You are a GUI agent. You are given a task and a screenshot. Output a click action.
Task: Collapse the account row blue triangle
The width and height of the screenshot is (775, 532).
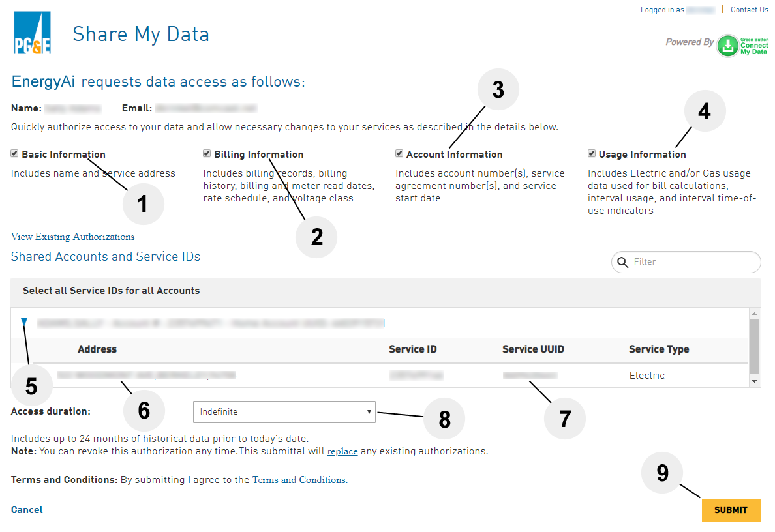tap(24, 322)
